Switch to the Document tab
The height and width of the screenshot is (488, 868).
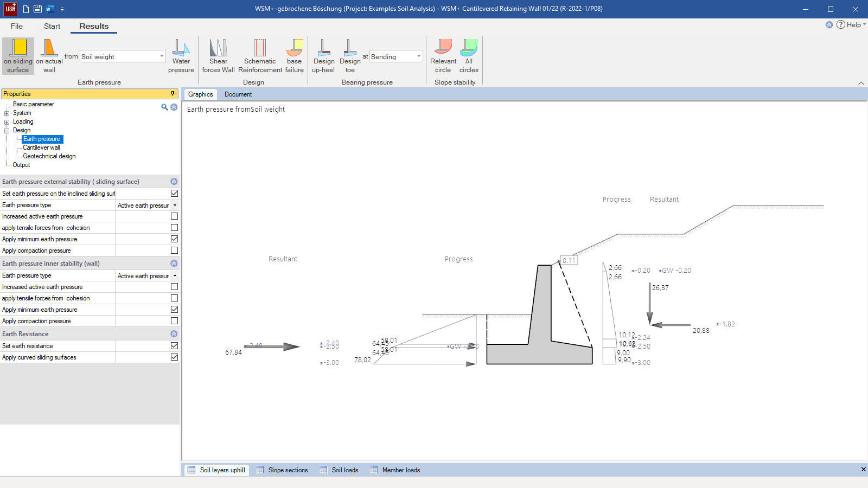238,94
